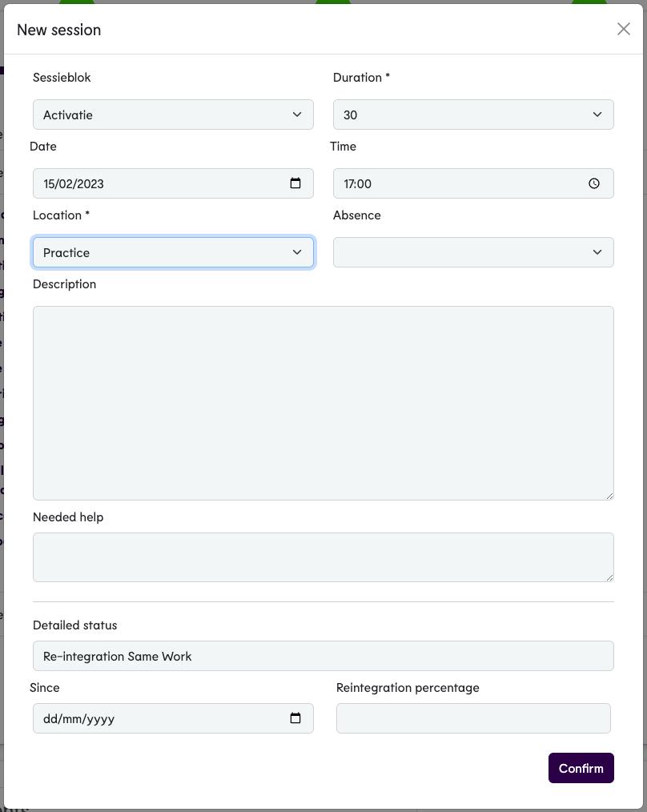647x812 pixels.
Task: Focus the Detailed status field
Action: [x=323, y=656]
